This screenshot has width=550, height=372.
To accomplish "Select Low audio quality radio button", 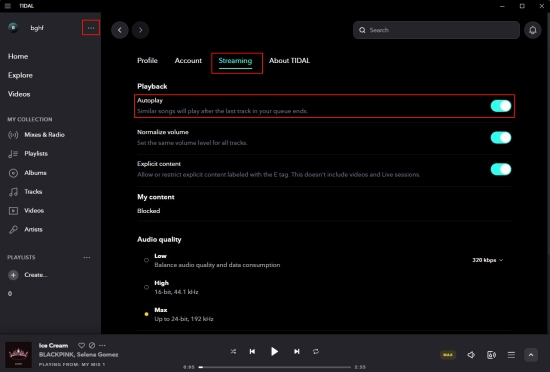I will [146, 260].
